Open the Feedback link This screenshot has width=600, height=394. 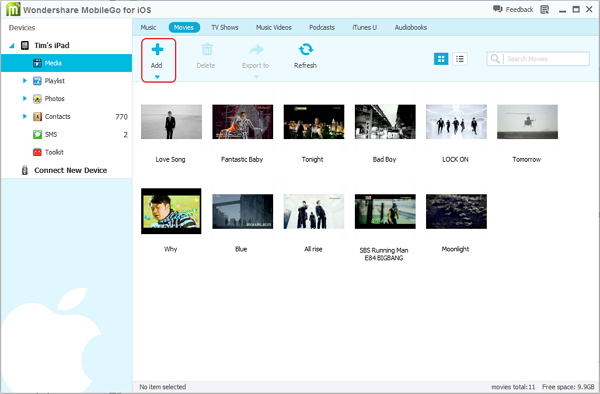[513, 9]
